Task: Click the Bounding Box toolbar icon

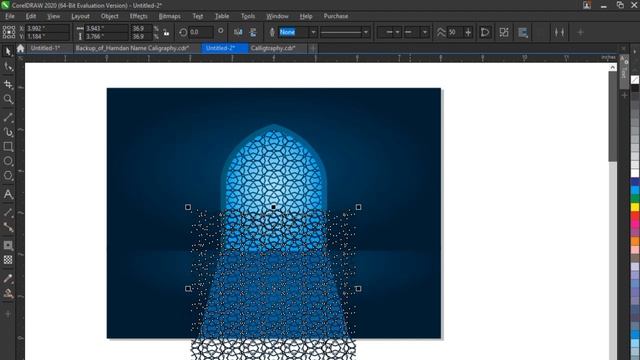Action: (504, 32)
